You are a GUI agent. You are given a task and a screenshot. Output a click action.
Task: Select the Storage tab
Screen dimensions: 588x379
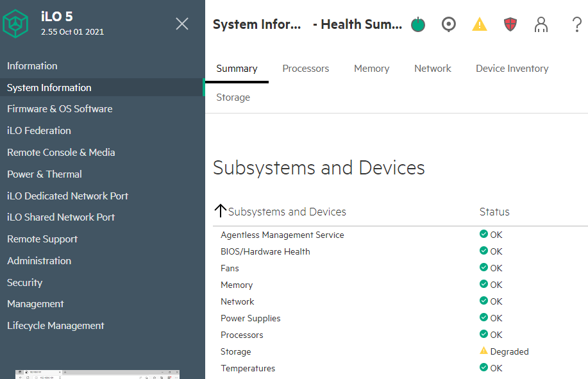232,97
